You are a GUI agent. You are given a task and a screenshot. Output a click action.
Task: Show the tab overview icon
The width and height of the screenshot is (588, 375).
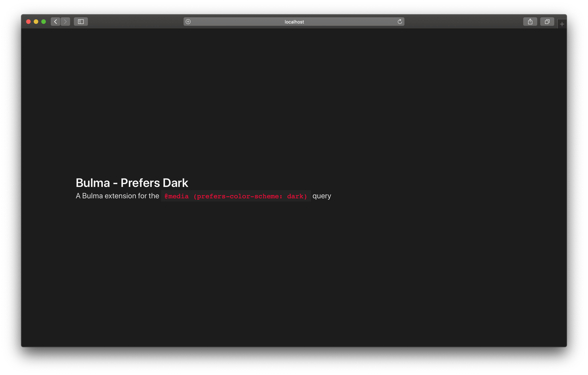[x=547, y=21]
